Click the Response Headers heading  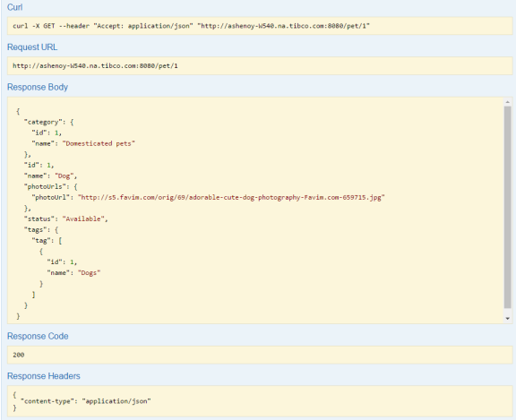coord(44,376)
